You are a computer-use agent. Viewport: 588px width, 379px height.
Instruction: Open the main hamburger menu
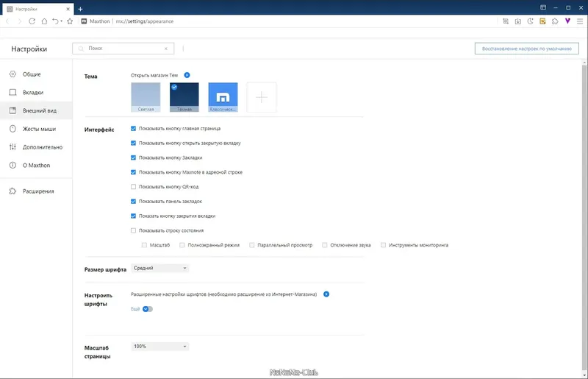pyautogui.click(x=580, y=21)
